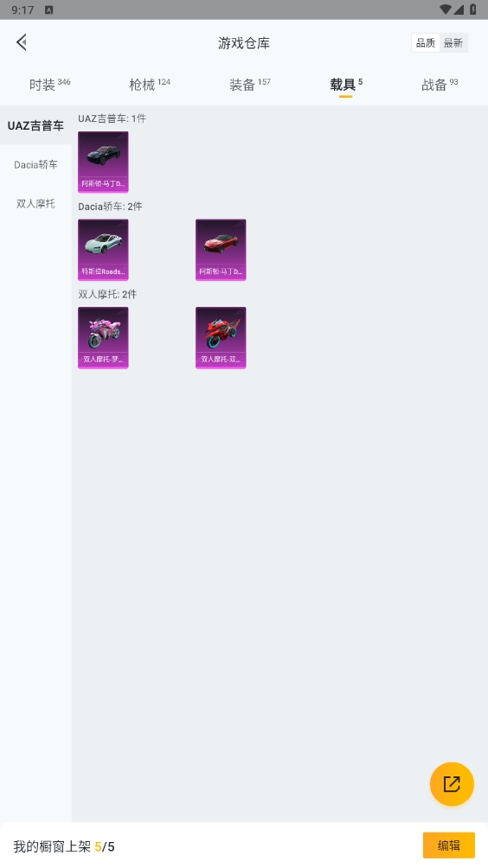Tap the cellular signal status icon
Viewport: 488px width, 868px height.
point(459,10)
